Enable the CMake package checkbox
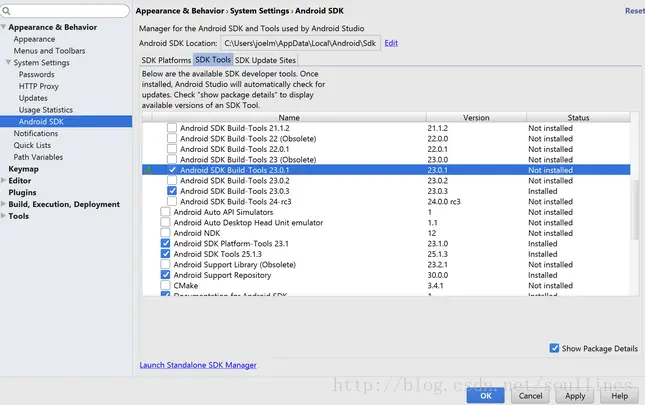The width and height of the screenshot is (645, 405). click(166, 285)
